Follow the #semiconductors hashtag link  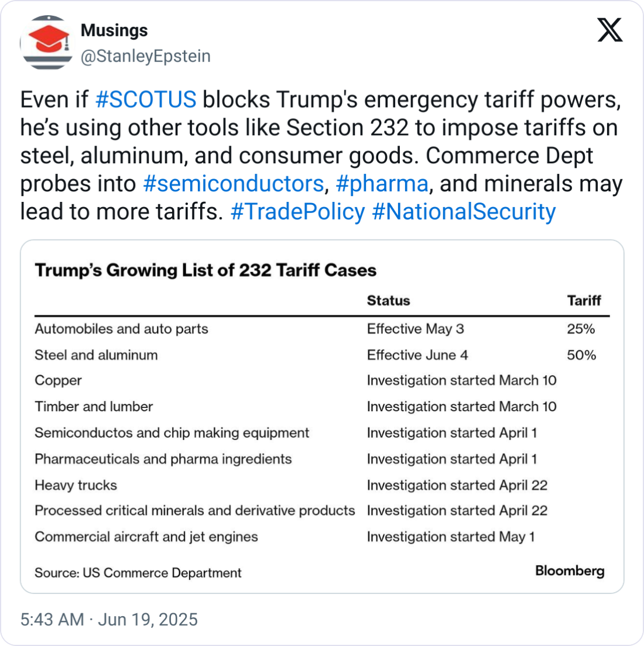pos(233,184)
